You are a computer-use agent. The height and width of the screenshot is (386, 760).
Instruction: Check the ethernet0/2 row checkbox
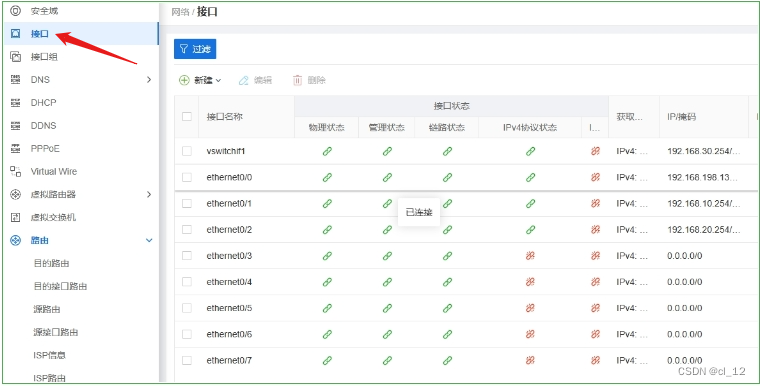(x=187, y=230)
